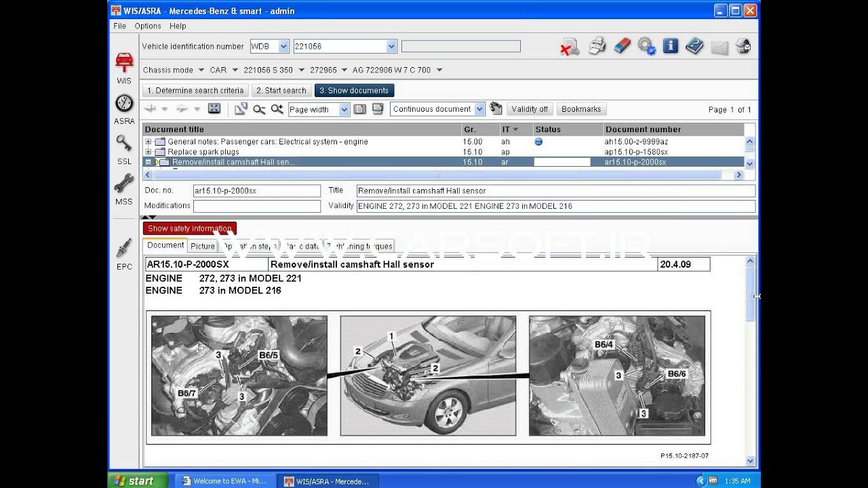Image resolution: width=868 pixels, height=488 pixels.
Task: Click the blue information icon
Action: (x=671, y=46)
